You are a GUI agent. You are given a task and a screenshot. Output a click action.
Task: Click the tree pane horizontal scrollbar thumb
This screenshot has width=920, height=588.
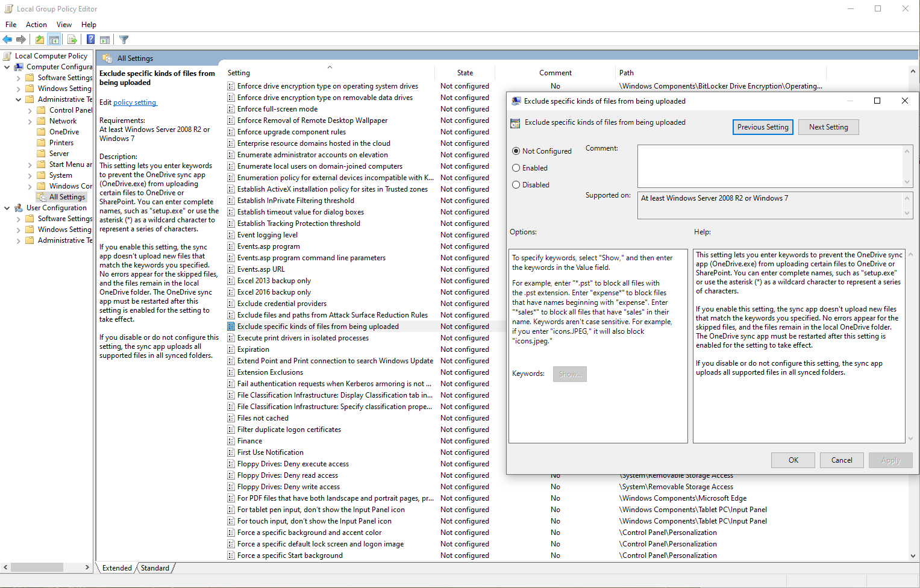coord(37,568)
